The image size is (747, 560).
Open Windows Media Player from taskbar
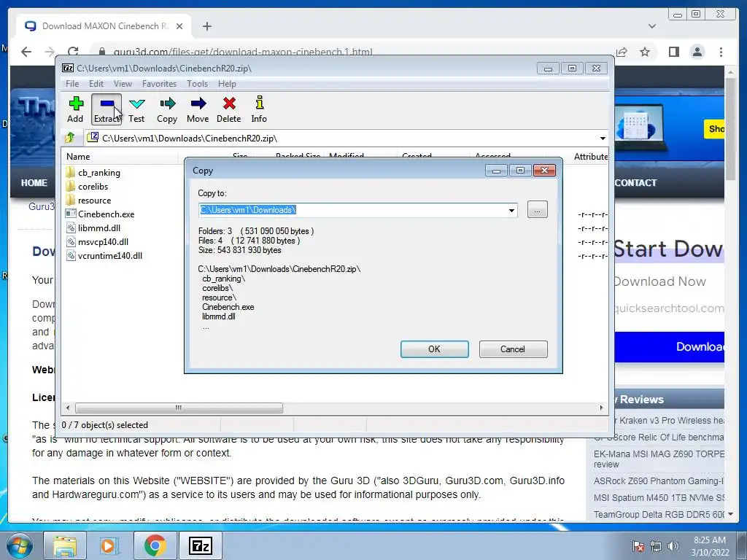coord(108,545)
